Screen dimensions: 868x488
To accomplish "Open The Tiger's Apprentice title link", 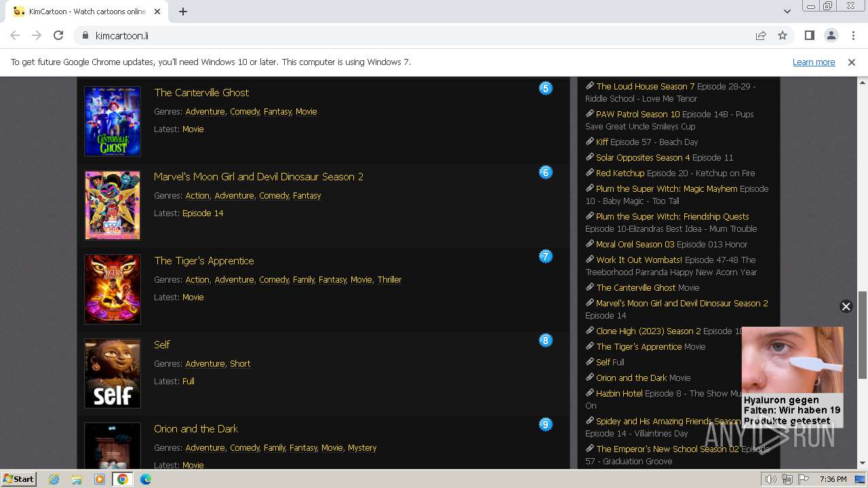I will 204,260.
